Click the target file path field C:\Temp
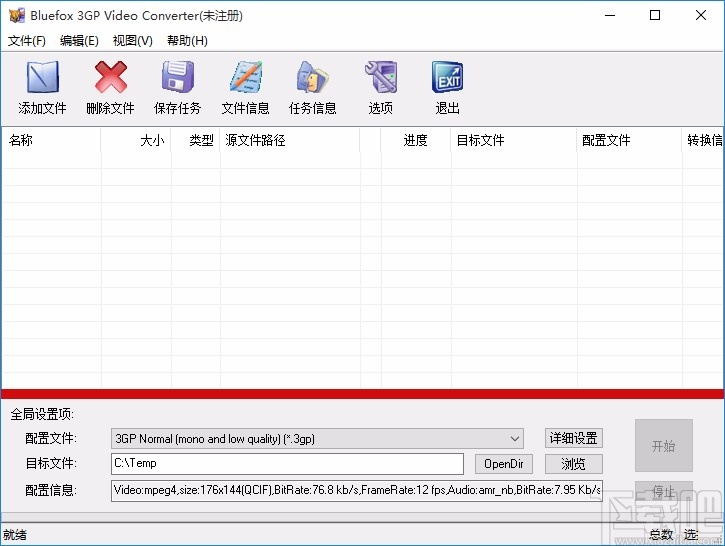The width and height of the screenshot is (725, 546). click(x=287, y=464)
